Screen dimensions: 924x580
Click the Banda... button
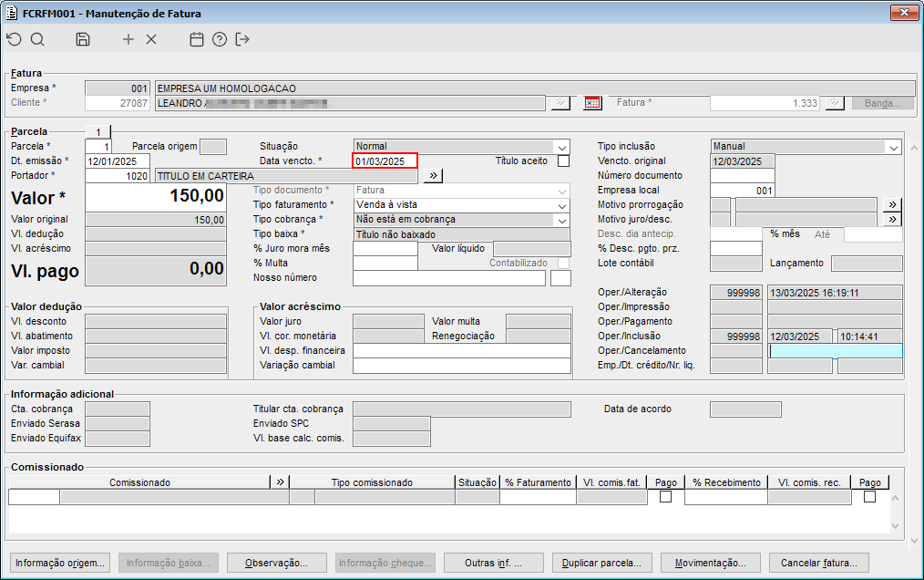883,103
